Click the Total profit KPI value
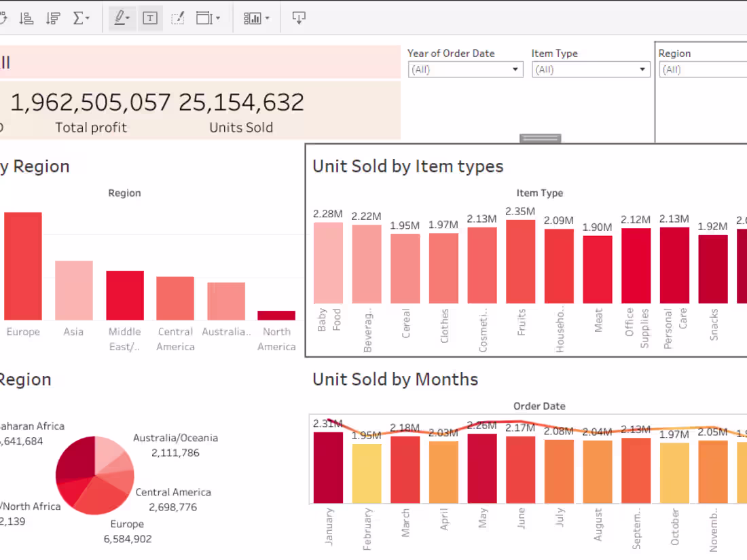This screenshot has width=747, height=560. click(88, 102)
